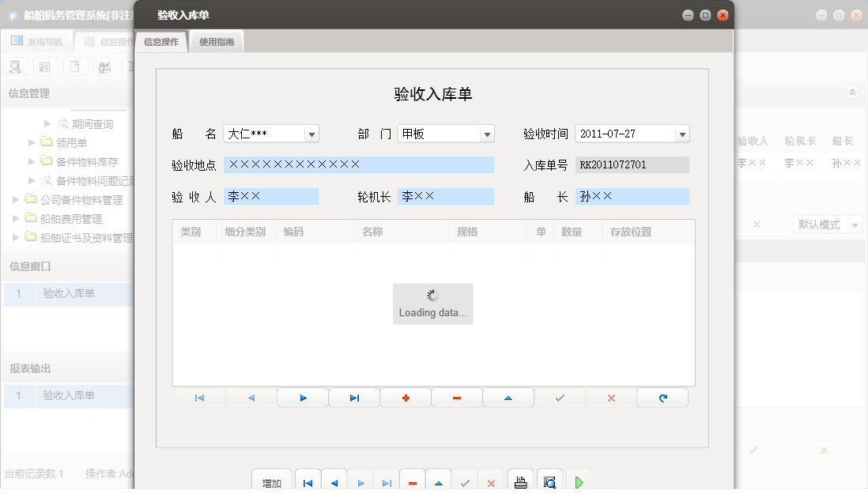Cancel edits with the red X icon
Viewport: 868px width, 502px height.
pyautogui.click(x=609, y=397)
